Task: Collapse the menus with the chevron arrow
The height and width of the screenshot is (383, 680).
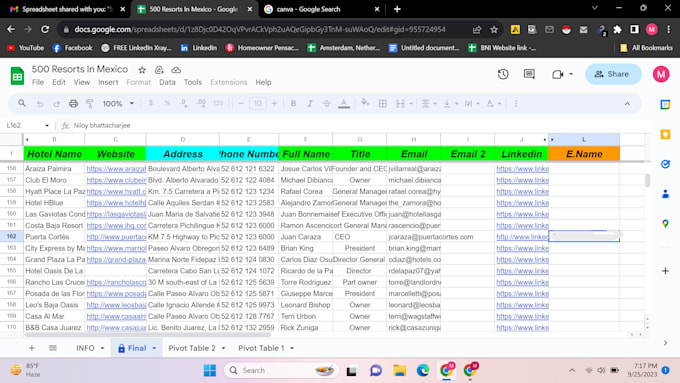Action: tap(627, 104)
